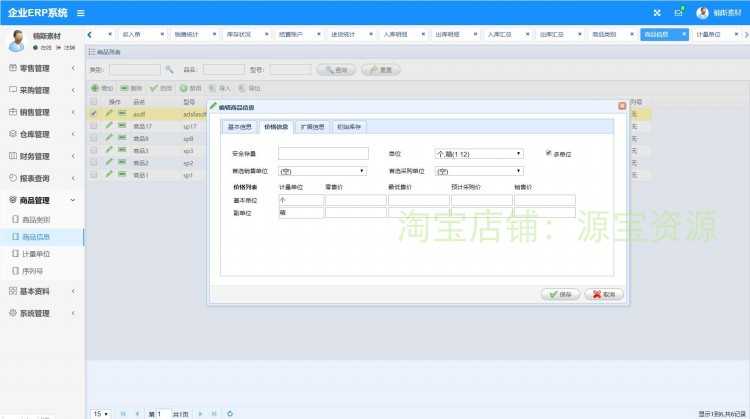Click the 查询 search button above the list

click(336, 70)
